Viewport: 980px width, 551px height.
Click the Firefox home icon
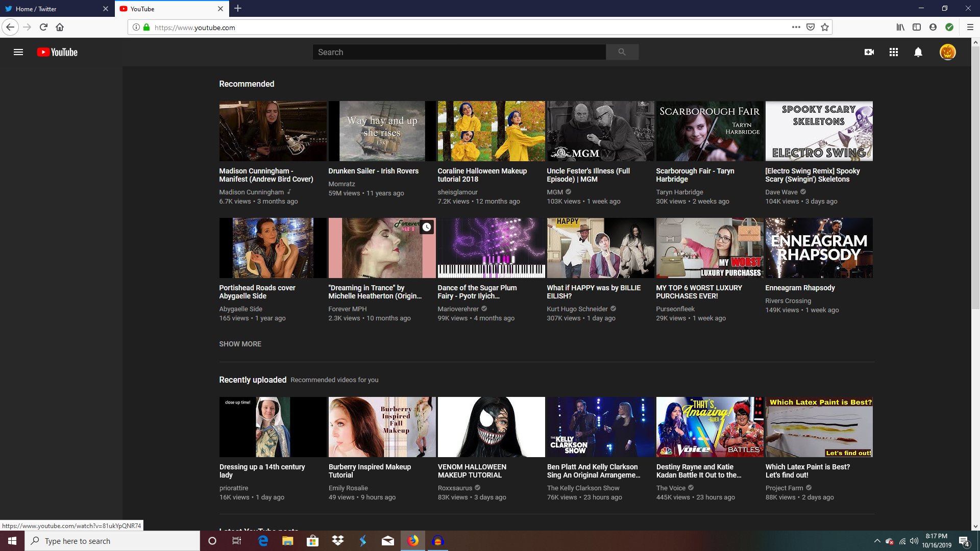point(60,27)
